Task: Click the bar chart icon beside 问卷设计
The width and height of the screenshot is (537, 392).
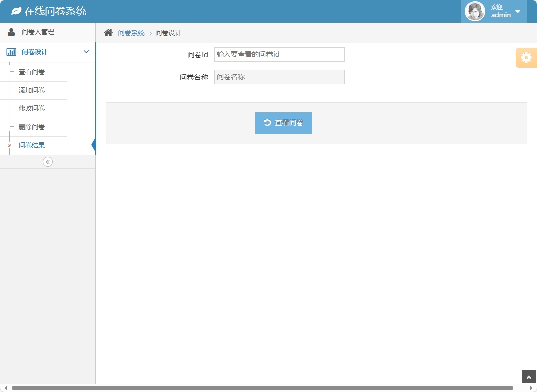Action: point(11,52)
